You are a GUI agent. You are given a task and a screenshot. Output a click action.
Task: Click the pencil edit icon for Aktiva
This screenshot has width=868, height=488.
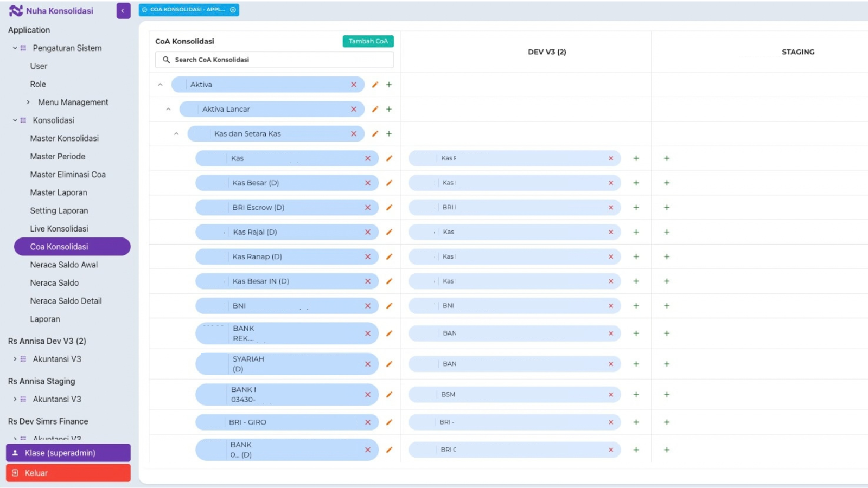pos(375,85)
